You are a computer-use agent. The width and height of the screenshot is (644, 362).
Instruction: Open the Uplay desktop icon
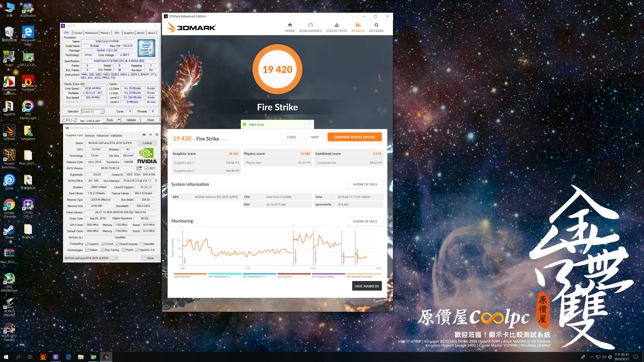tap(9, 182)
